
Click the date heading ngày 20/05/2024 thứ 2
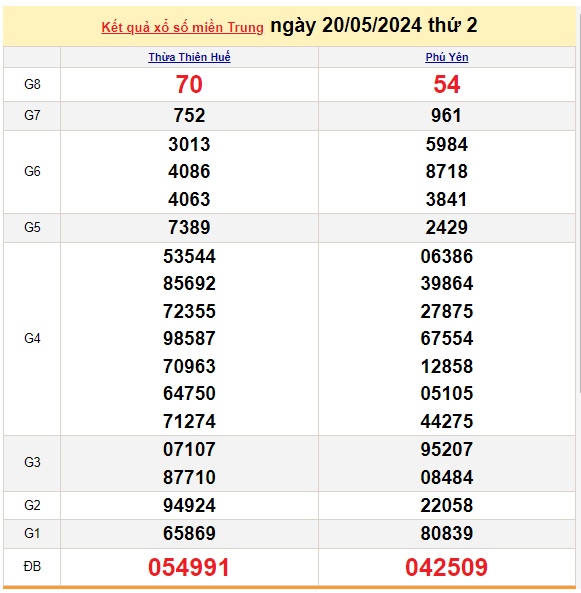pyautogui.click(x=374, y=26)
